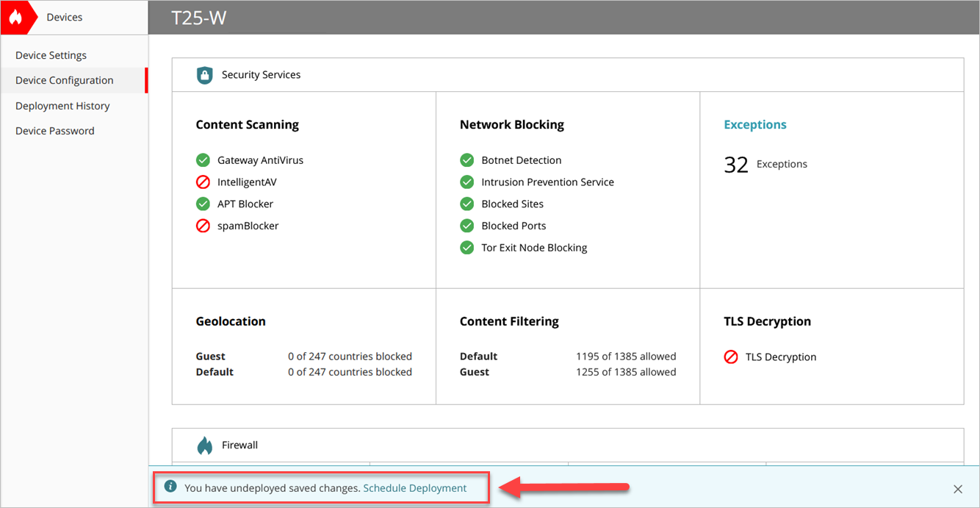
Task: Toggle the spamBlocker disabled indicator
Action: tap(203, 226)
